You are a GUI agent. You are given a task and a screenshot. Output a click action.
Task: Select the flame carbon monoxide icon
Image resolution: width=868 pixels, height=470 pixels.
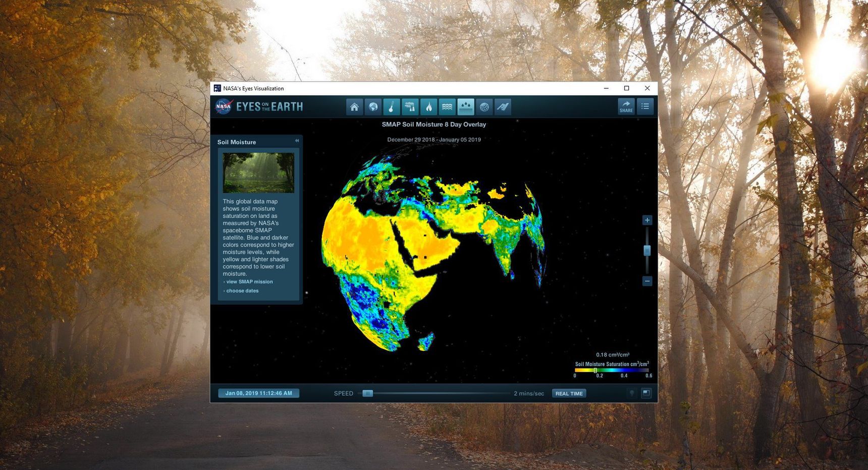coord(429,107)
